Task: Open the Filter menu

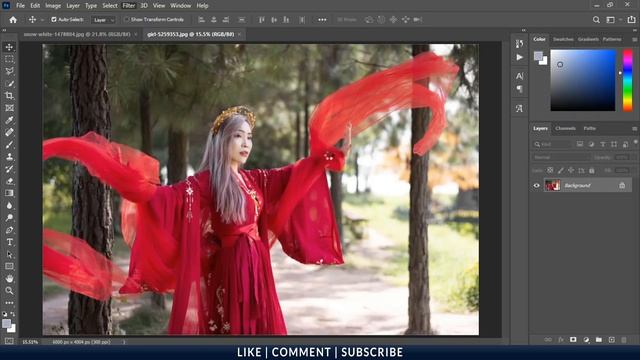Action: 129,6
